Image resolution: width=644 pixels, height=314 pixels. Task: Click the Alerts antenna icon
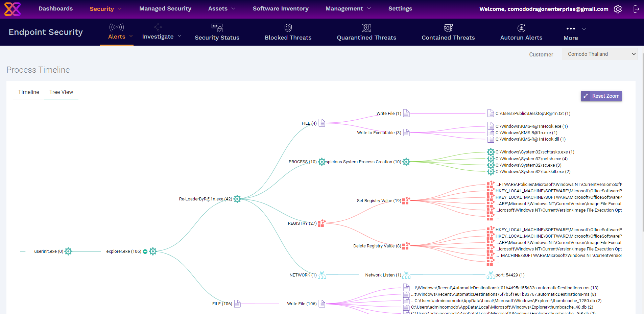[116, 27]
